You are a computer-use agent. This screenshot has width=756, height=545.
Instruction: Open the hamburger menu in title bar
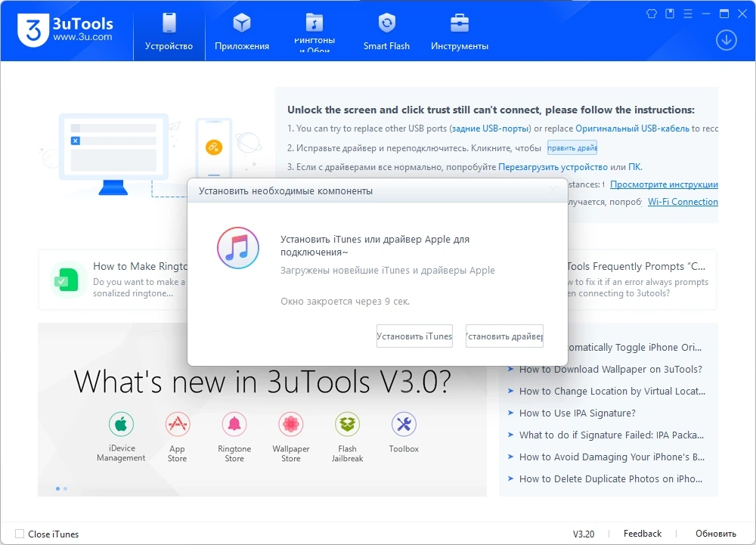click(x=688, y=14)
